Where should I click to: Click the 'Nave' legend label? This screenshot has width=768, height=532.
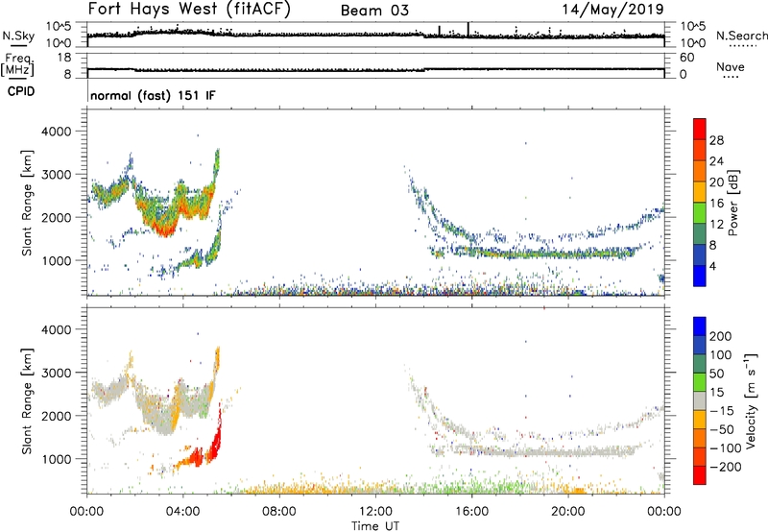(731, 66)
